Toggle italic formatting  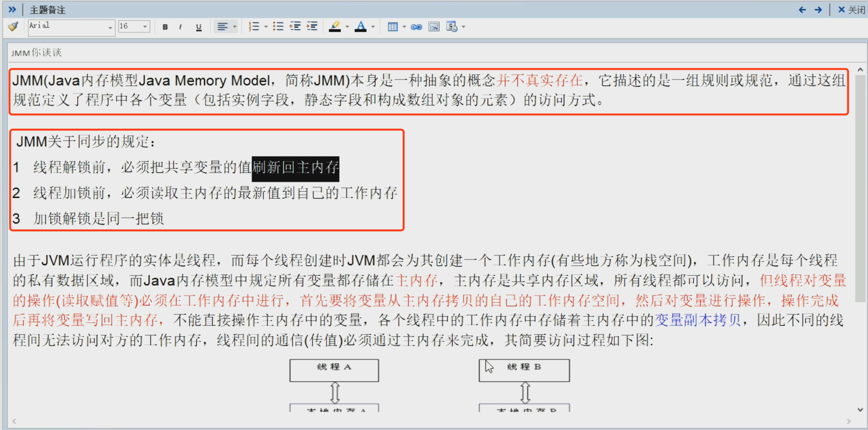tap(181, 27)
